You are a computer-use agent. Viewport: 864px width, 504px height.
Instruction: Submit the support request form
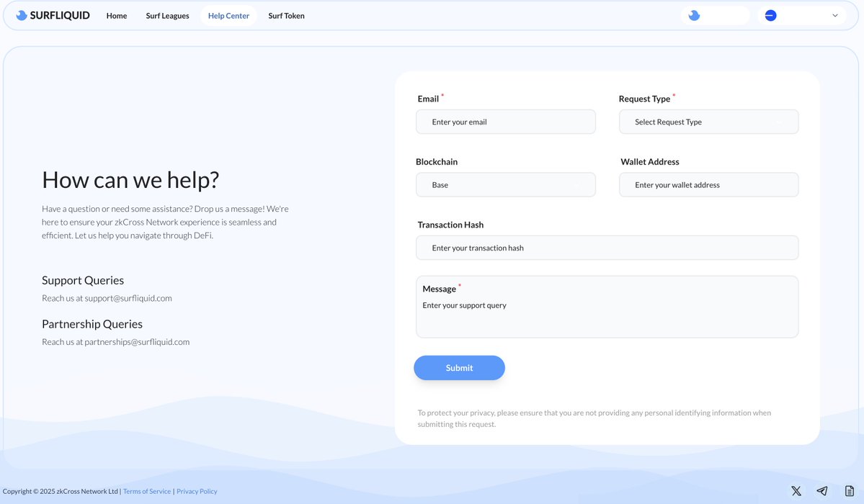[460, 368]
